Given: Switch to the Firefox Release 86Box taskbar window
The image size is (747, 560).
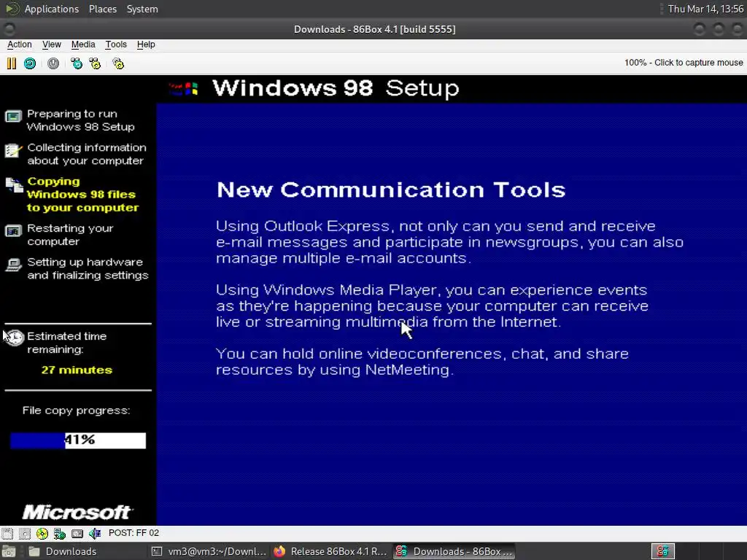Looking at the screenshot, I should pyautogui.click(x=330, y=551).
